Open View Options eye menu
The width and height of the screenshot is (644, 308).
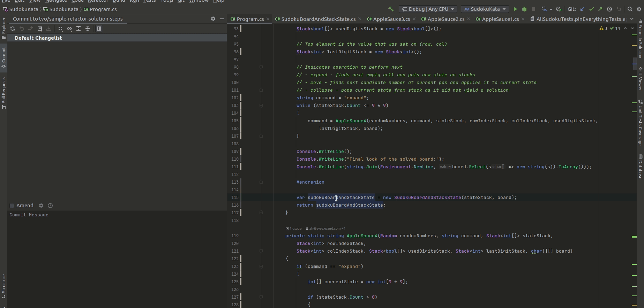point(69,29)
